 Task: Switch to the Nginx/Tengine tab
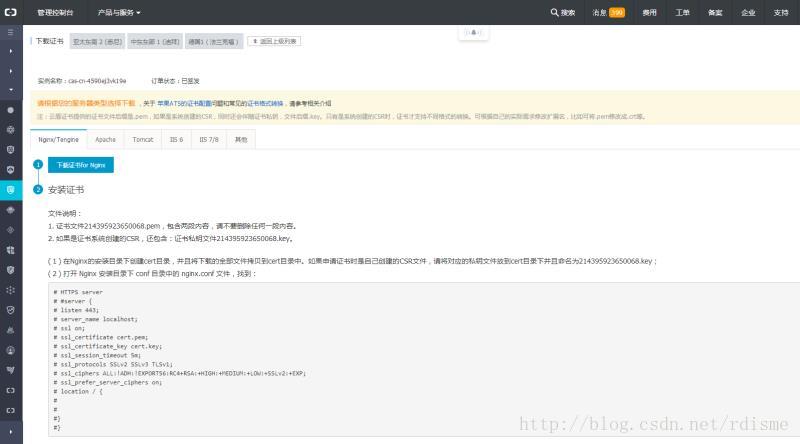pos(58,139)
